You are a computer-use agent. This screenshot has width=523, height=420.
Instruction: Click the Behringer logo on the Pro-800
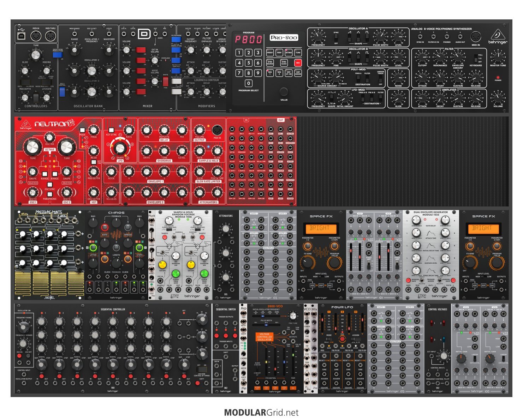[498, 36]
